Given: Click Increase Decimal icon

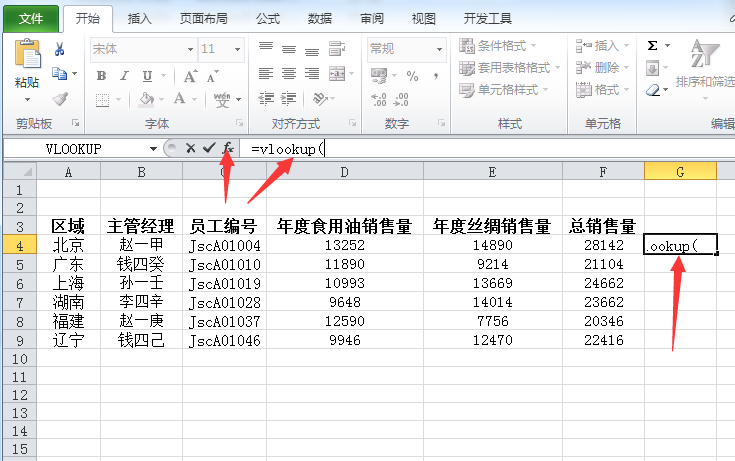Looking at the screenshot, I should [x=379, y=99].
